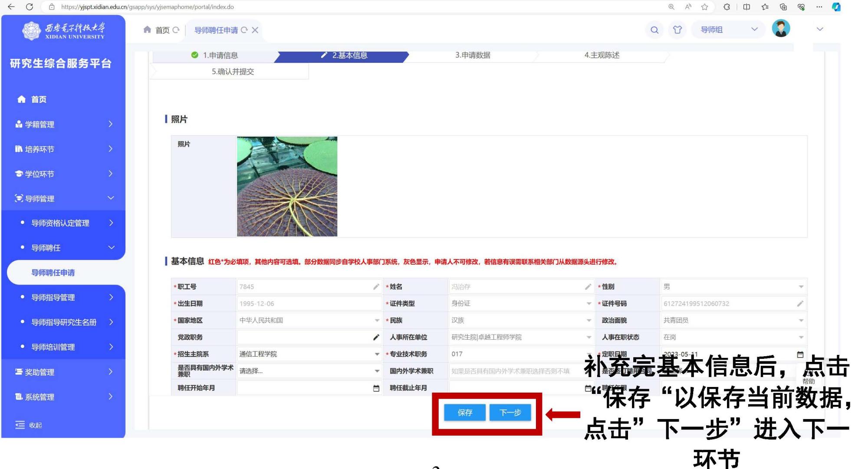Go to step 3.申请数据

pos(473,55)
